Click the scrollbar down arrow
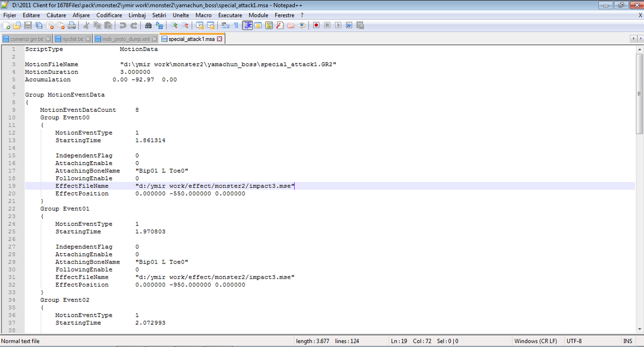 (639, 330)
